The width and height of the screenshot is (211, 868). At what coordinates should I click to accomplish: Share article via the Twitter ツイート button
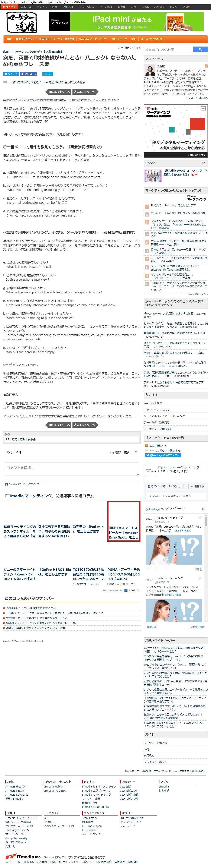tap(11, 74)
